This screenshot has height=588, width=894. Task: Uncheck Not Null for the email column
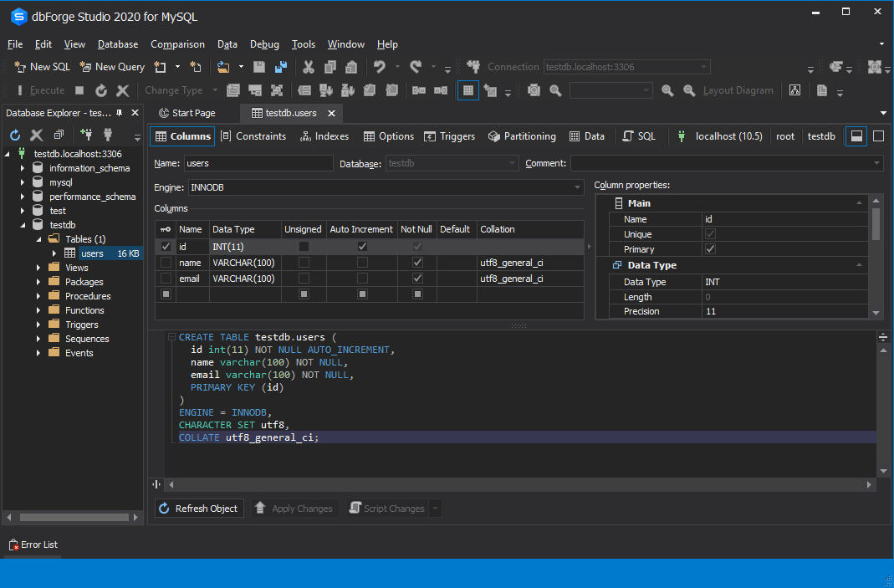click(417, 279)
